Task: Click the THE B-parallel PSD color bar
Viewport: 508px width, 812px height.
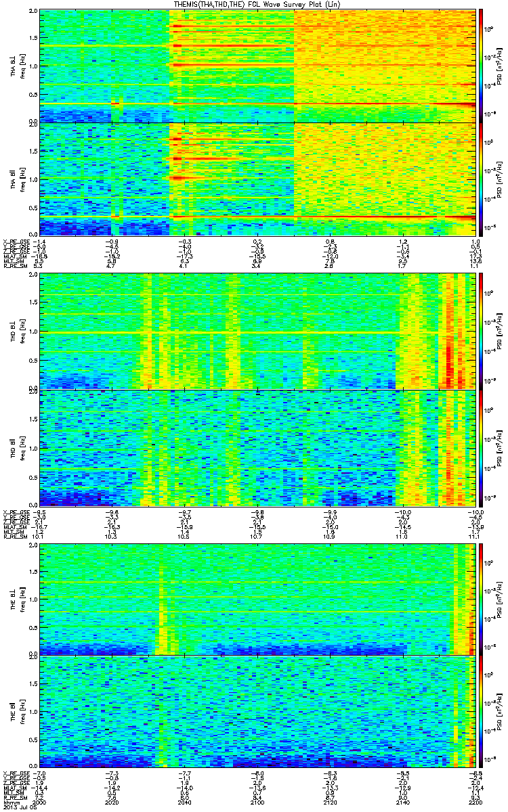Action: click(481, 711)
